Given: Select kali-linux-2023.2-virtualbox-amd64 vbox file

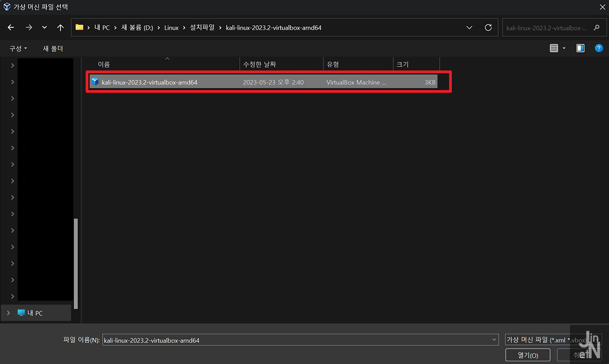Looking at the screenshot, I should click(x=264, y=82).
